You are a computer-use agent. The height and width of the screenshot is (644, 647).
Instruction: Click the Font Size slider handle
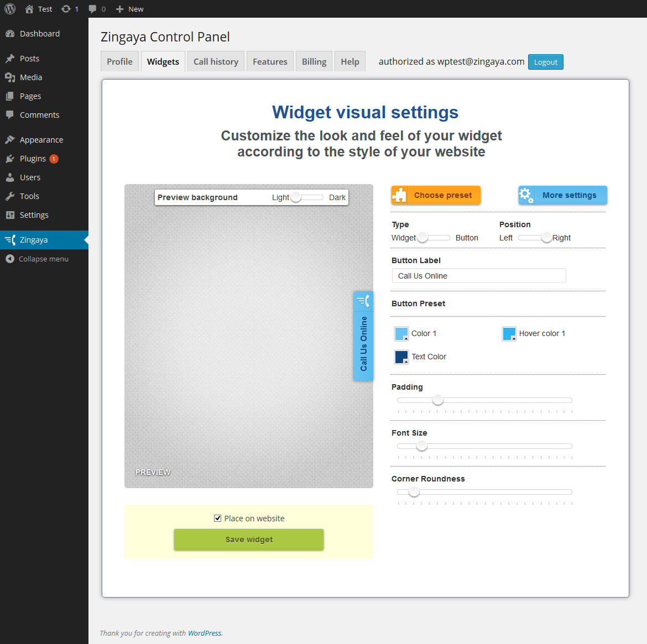(422, 446)
